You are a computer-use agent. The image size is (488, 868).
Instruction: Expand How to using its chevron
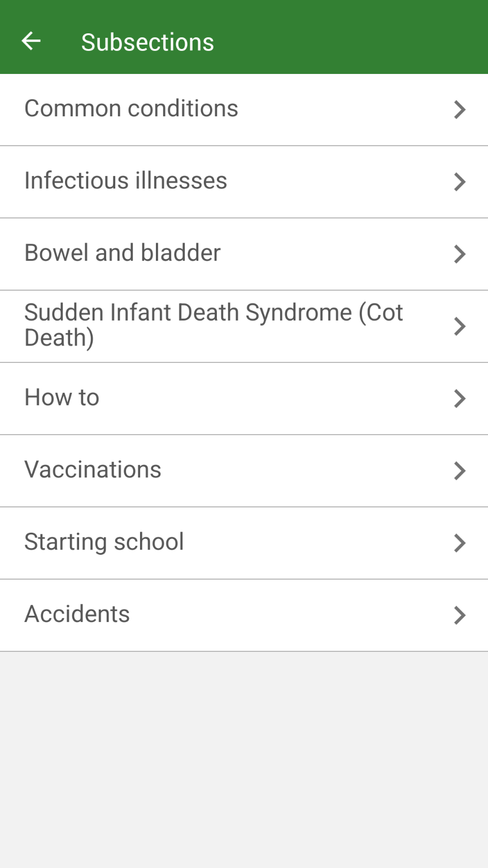(460, 398)
